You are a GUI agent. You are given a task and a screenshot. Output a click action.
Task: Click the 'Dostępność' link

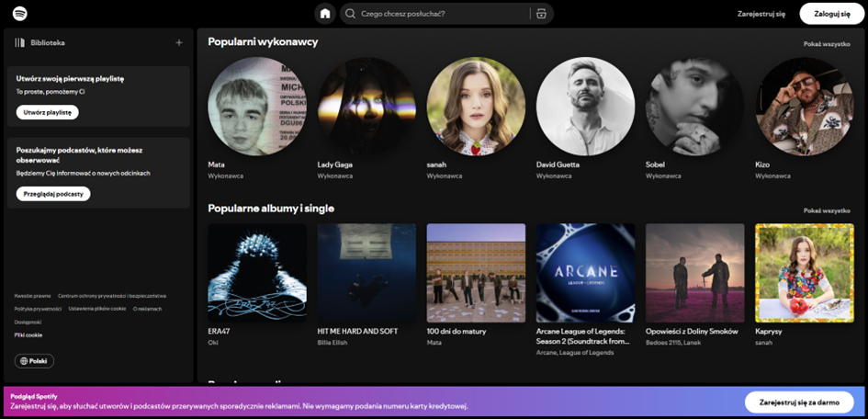28,323
